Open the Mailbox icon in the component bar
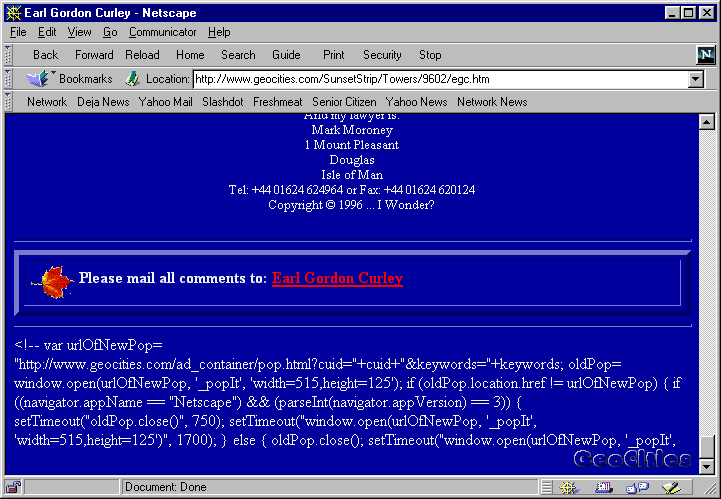 pyautogui.click(x=602, y=487)
